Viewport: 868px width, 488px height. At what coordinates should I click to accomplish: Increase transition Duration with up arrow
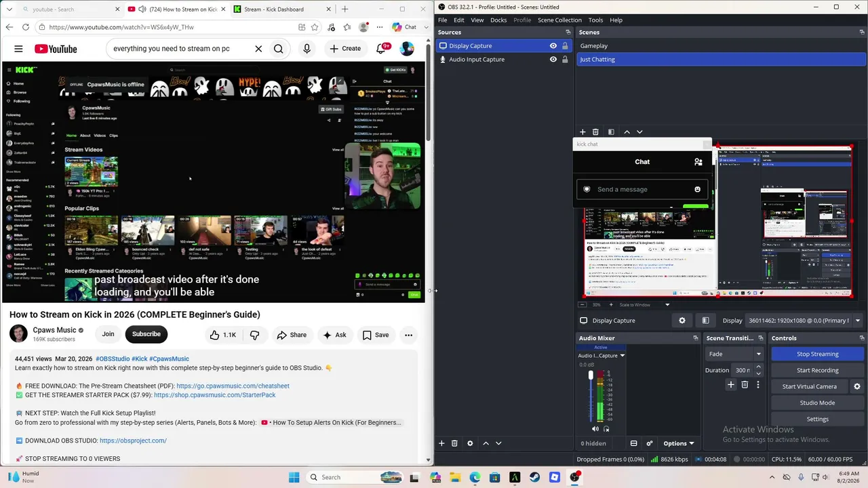pyautogui.click(x=758, y=367)
